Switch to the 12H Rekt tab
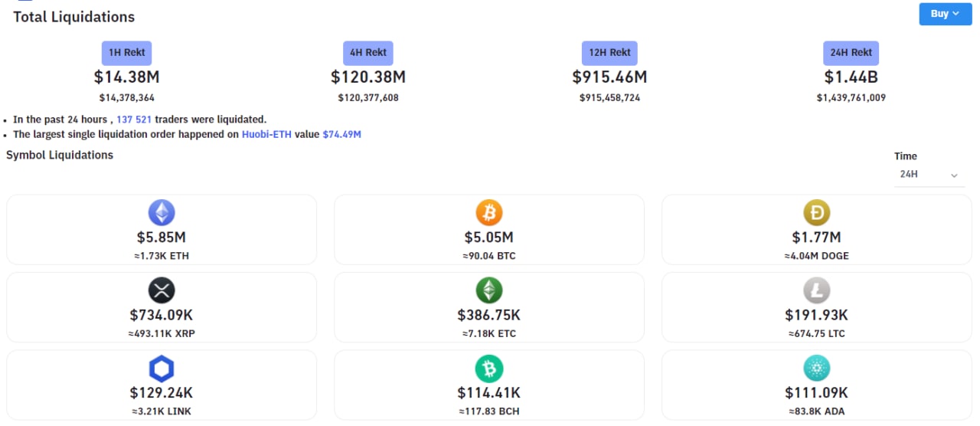The width and height of the screenshot is (980, 426). 609,53
